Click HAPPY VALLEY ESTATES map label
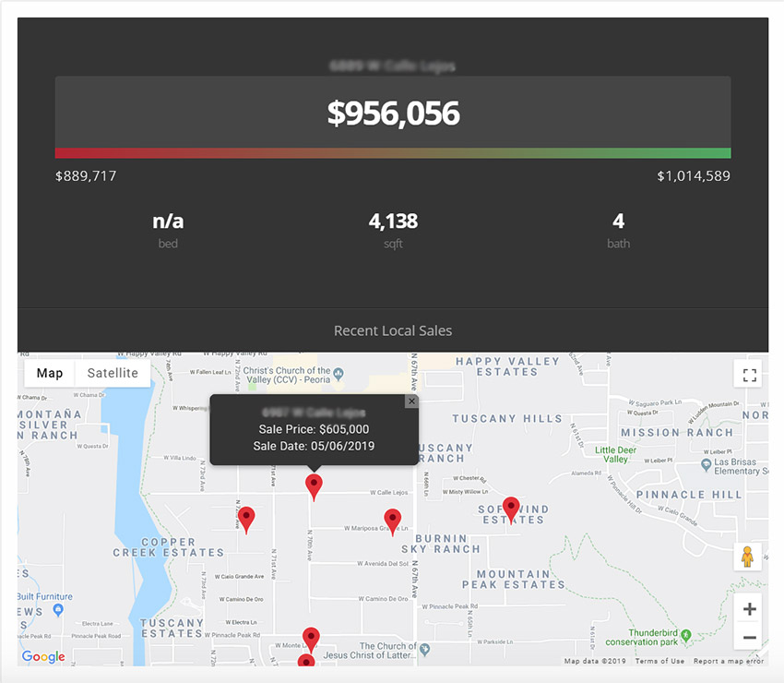 (x=507, y=366)
